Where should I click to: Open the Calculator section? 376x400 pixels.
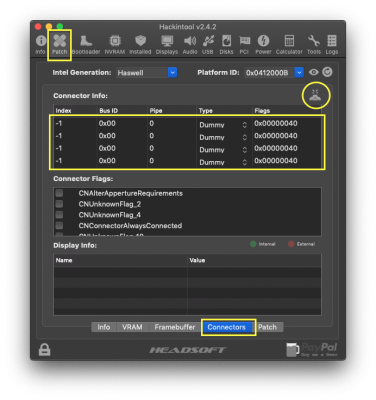click(289, 44)
